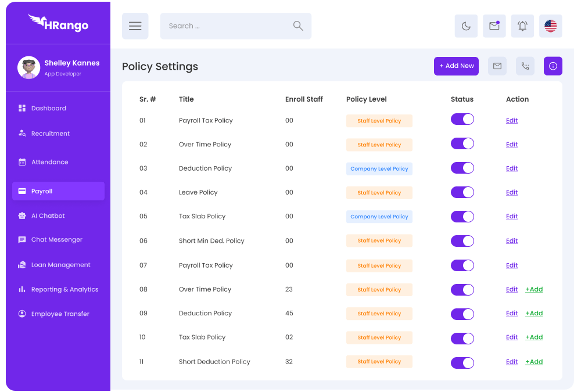581x392 pixels.
Task: Click the envelope icon next to Add New
Action: [x=497, y=66]
